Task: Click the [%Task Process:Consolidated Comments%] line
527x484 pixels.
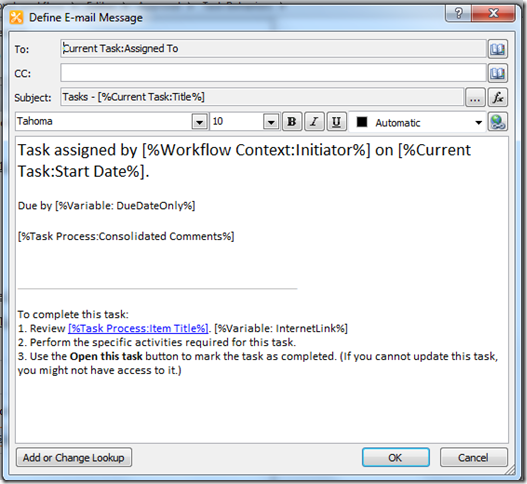Action: click(126, 236)
